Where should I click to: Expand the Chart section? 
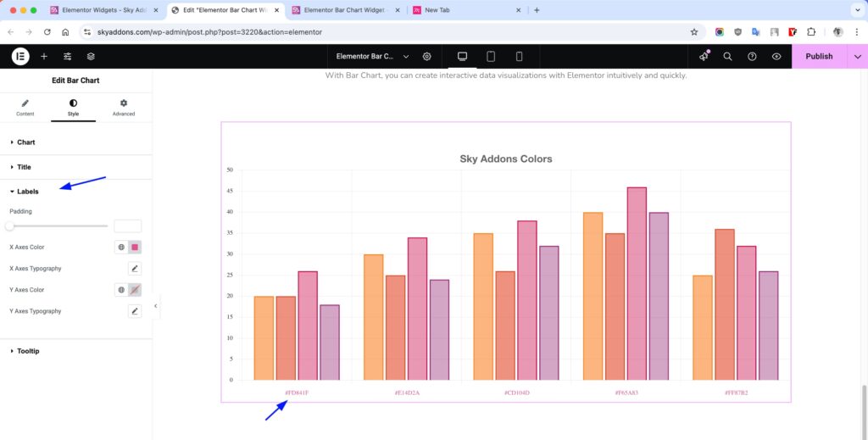click(75, 142)
